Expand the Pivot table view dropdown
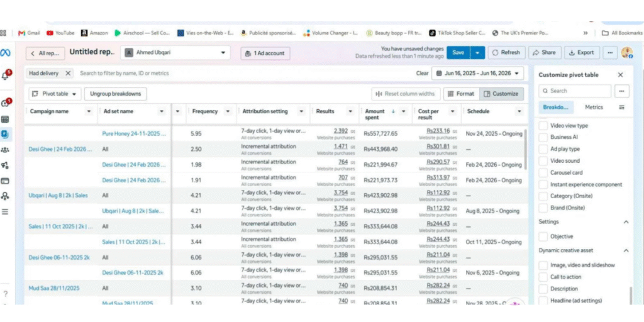The width and height of the screenshot is (644, 322). pyautogui.click(x=55, y=94)
